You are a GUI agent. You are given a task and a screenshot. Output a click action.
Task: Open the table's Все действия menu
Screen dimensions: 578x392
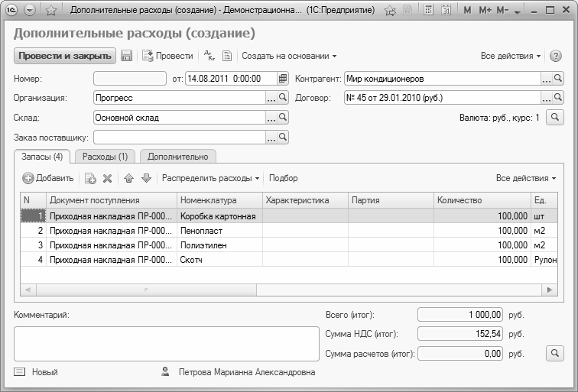(x=526, y=178)
